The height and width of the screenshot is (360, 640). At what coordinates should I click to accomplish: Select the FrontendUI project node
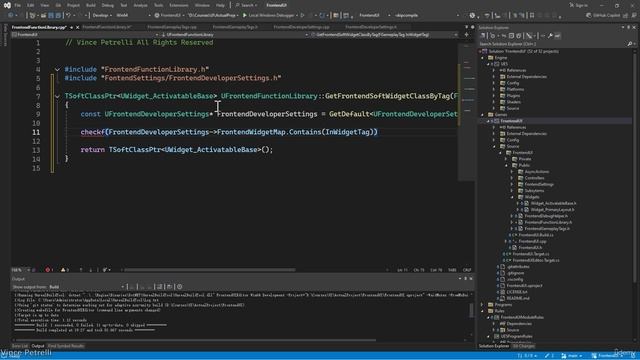pos(511,121)
